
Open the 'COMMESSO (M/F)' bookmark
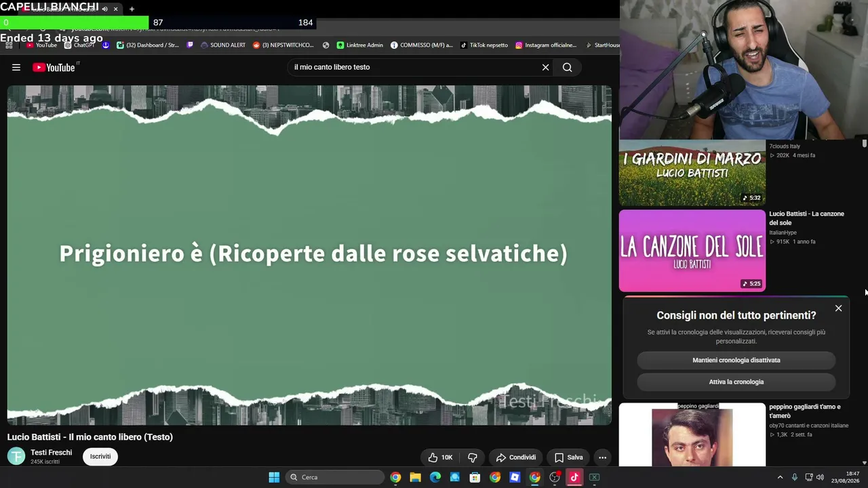pyautogui.click(x=421, y=45)
